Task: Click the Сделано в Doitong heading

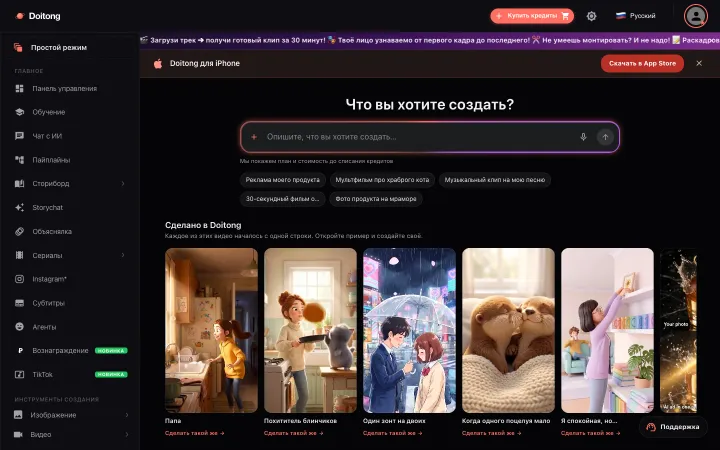Action: pyautogui.click(x=203, y=225)
